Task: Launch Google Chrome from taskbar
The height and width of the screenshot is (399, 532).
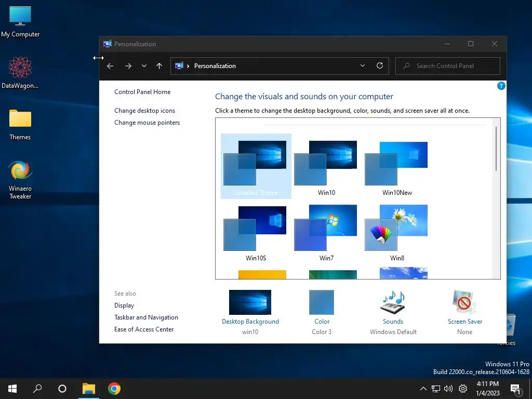Action: 114,389
